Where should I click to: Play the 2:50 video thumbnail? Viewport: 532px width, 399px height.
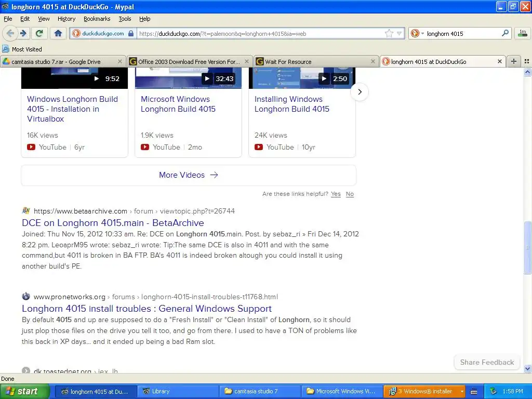pyautogui.click(x=302, y=78)
